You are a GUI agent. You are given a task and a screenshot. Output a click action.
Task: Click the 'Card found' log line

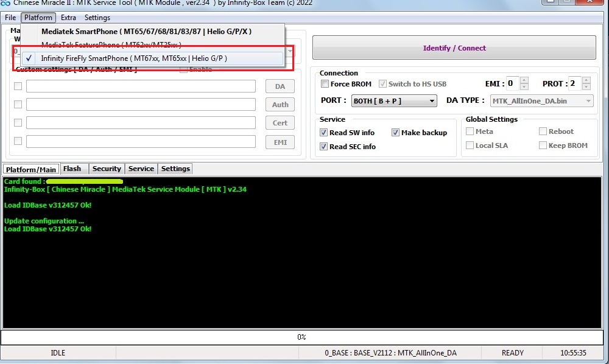[63, 181]
